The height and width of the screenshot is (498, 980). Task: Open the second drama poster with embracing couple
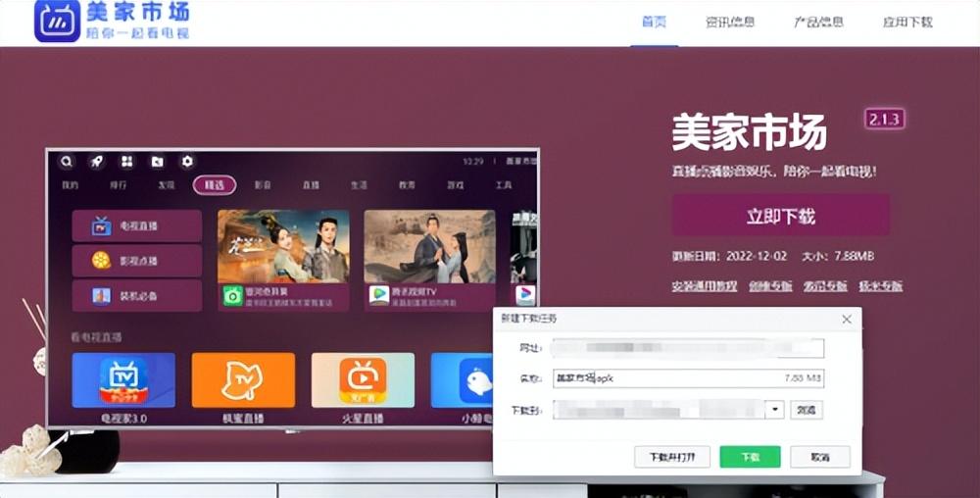[x=430, y=246]
